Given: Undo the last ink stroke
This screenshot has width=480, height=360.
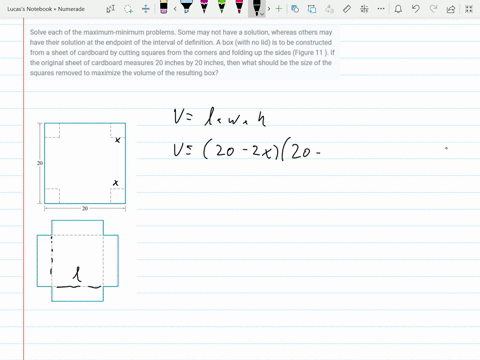Looking at the screenshot, I should tap(415, 9).
